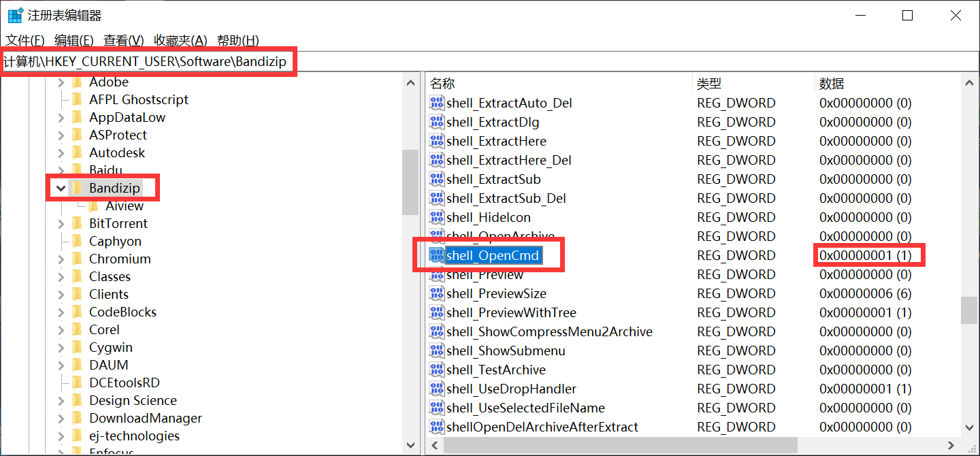Click REG_DWORD type of shell_TestArchive

point(736,370)
